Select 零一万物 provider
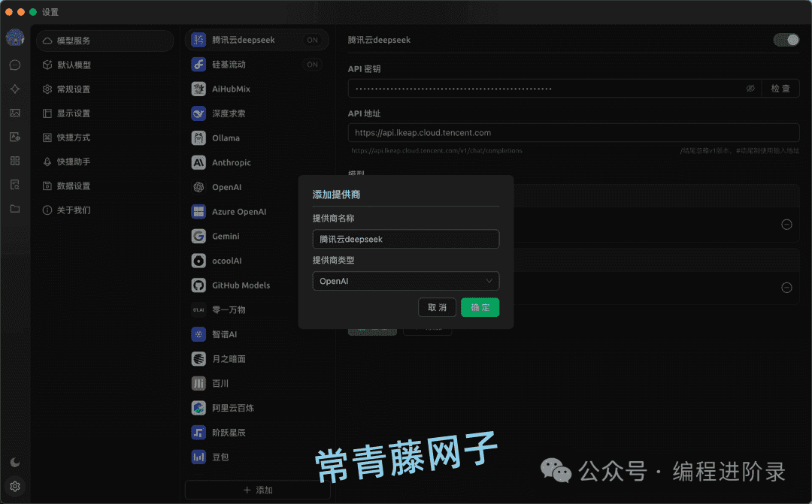 [x=241, y=310]
